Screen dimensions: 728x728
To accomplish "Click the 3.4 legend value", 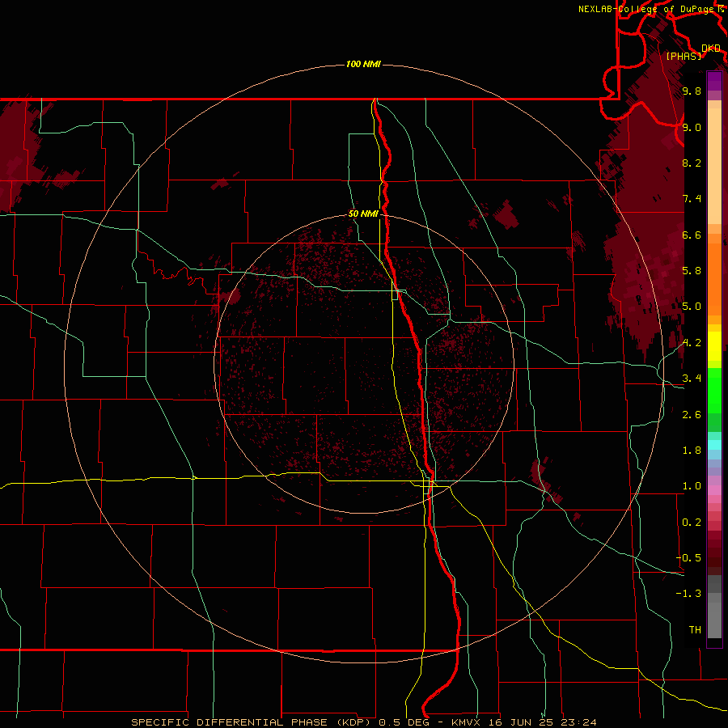I will click(692, 379).
